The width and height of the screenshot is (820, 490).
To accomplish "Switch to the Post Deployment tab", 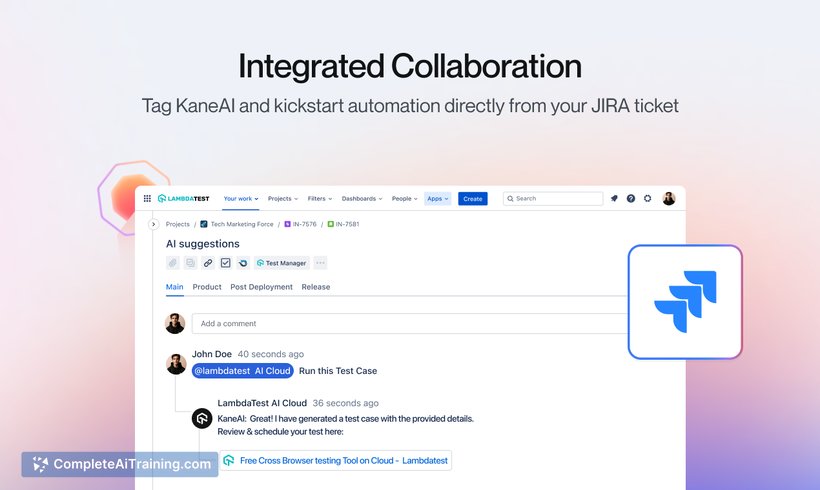I will pyautogui.click(x=261, y=287).
